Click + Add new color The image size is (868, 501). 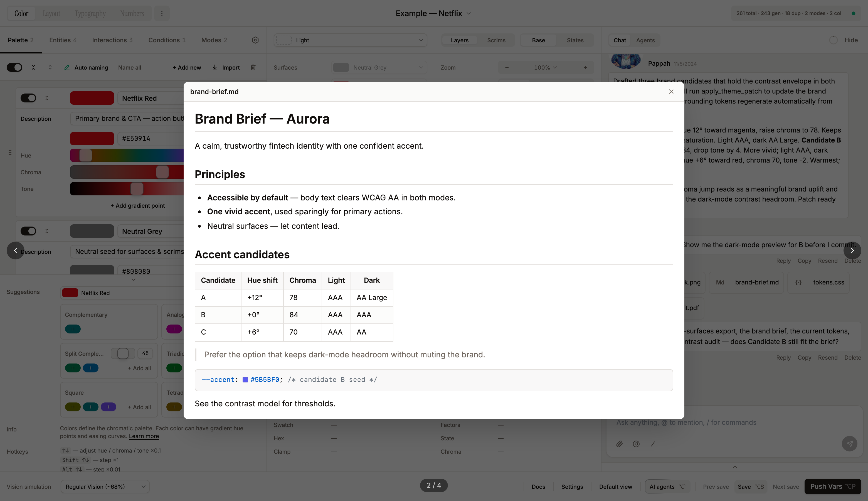[x=187, y=67]
